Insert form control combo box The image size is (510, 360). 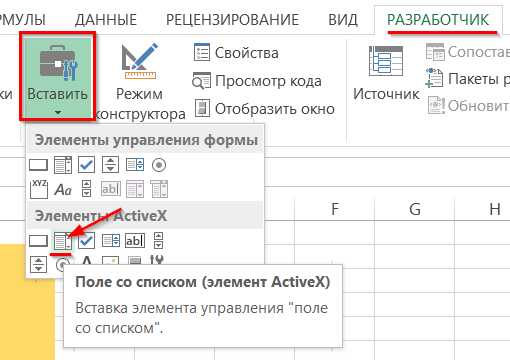tap(63, 165)
